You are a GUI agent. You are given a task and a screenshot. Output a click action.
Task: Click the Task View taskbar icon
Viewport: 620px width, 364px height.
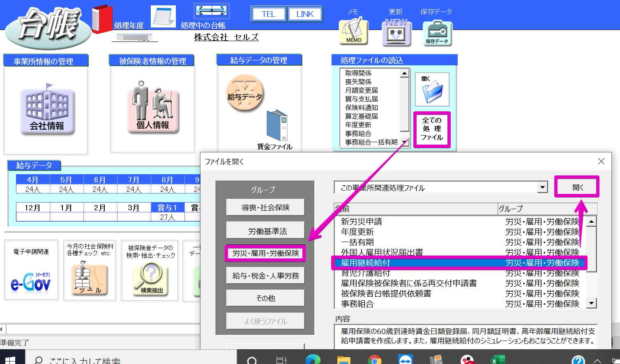pos(281,360)
